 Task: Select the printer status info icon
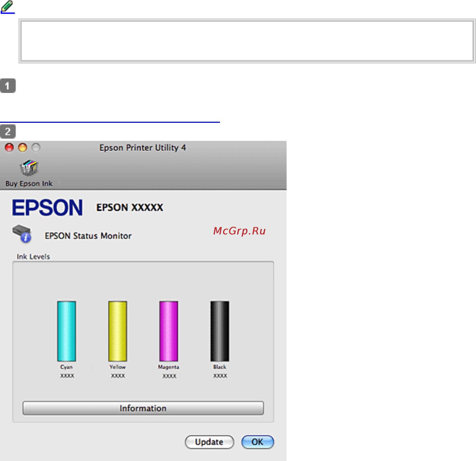coord(22,234)
